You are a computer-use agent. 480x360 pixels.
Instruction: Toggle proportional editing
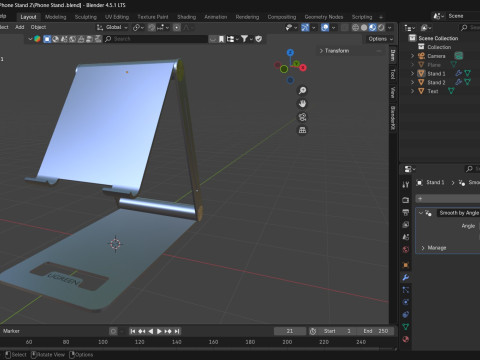177,28
